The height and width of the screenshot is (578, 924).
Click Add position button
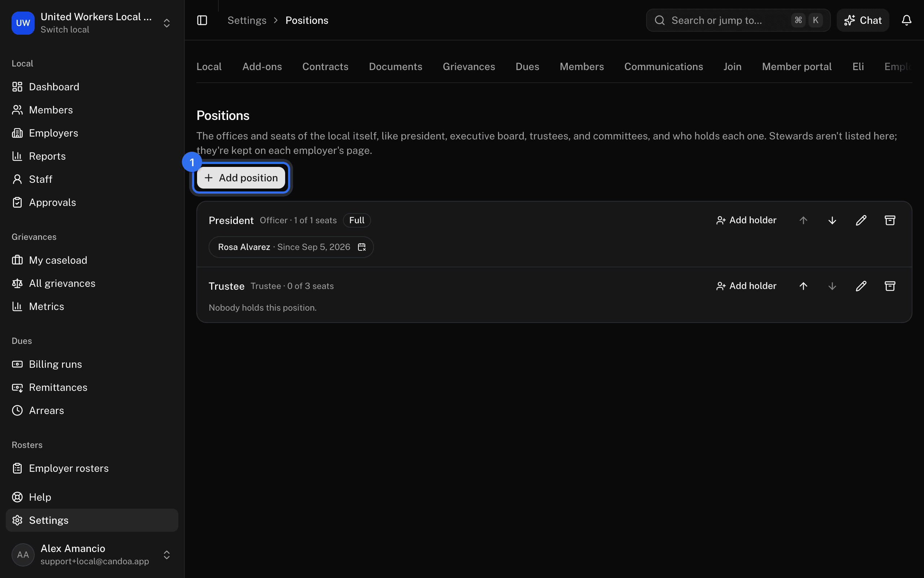241,178
